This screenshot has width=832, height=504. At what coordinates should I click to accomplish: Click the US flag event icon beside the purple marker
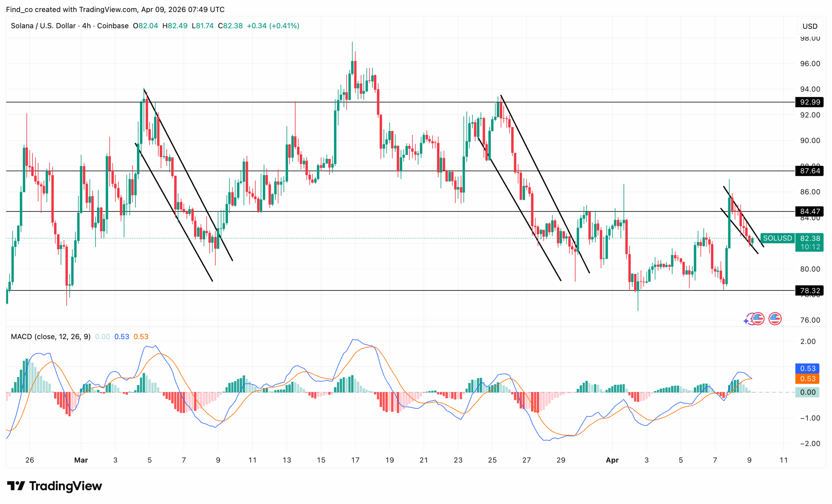(x=758, y=319)
